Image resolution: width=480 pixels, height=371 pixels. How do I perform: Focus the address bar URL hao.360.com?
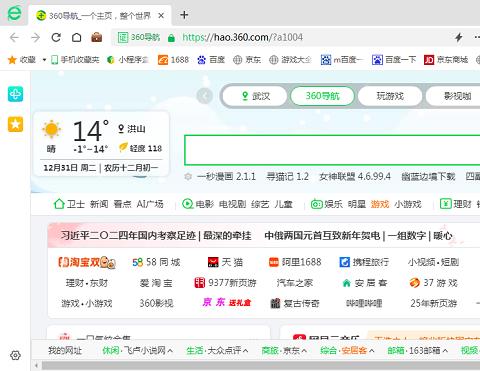pos(242,37)
